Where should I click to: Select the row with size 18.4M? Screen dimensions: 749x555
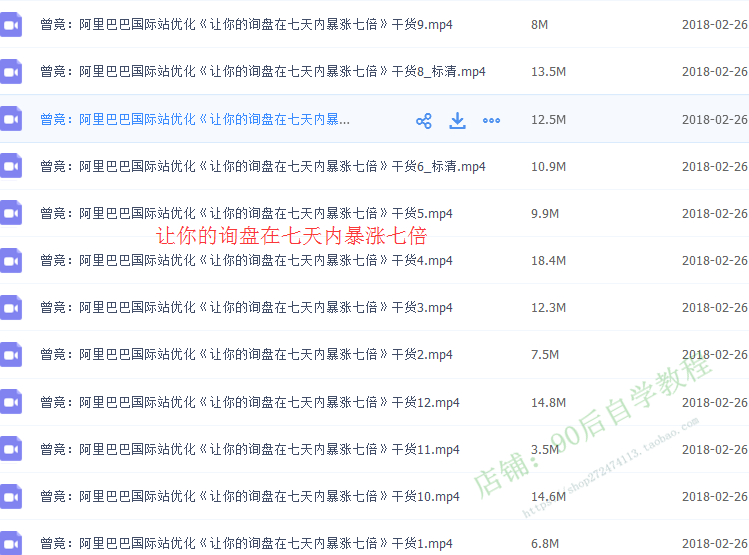548,261
